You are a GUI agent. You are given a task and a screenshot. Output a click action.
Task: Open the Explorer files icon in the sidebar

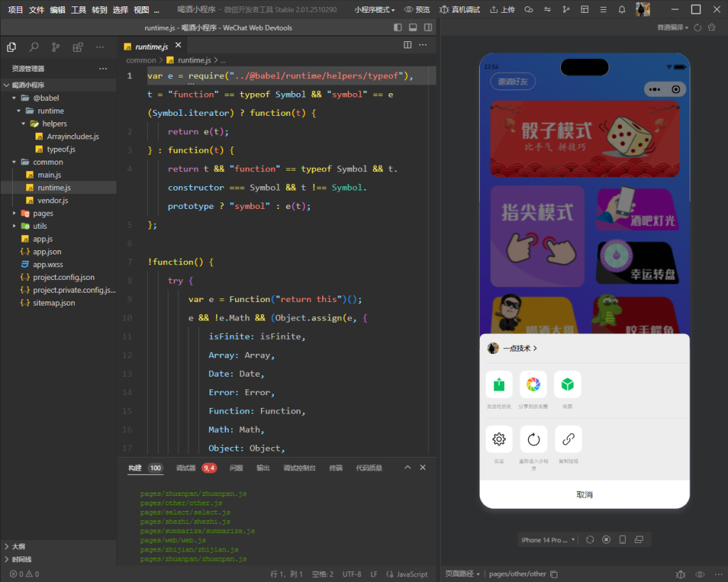click(x=11, y=47)
